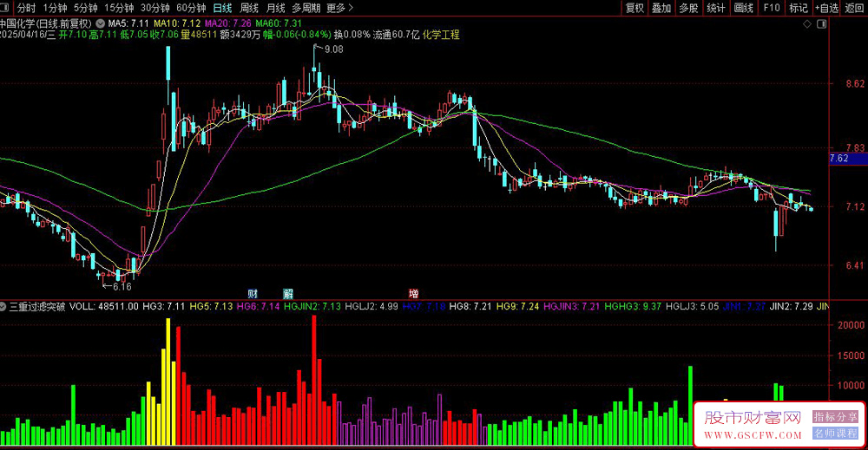Open the 财 finance event marker

(x=253, y=294)
